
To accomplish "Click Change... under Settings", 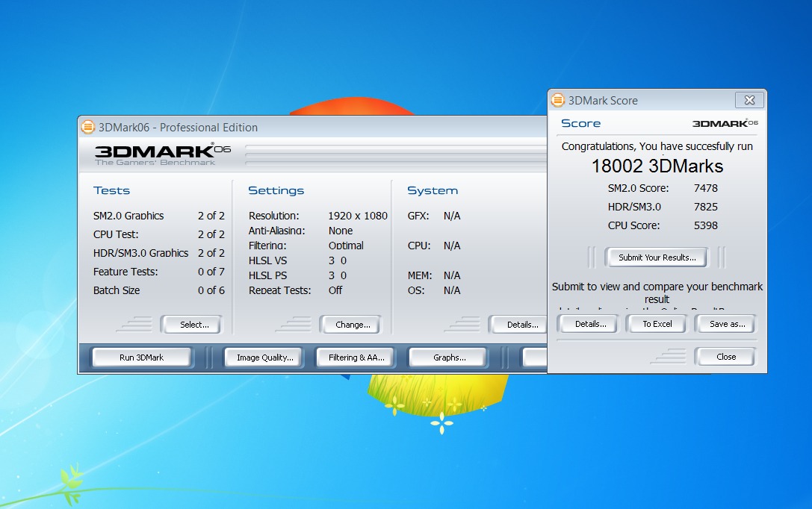I will coord(350,325).
